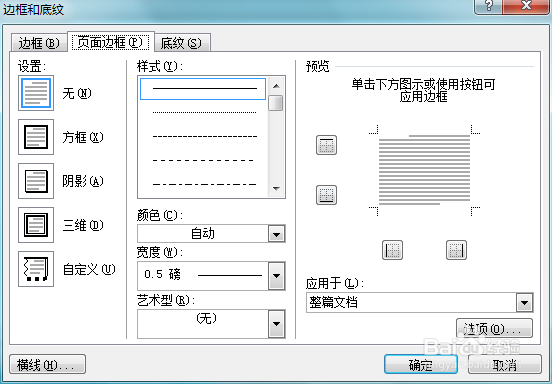
Task: Click style list scroll down arrow
Action: pyautogui.click(x=276, y=189)
